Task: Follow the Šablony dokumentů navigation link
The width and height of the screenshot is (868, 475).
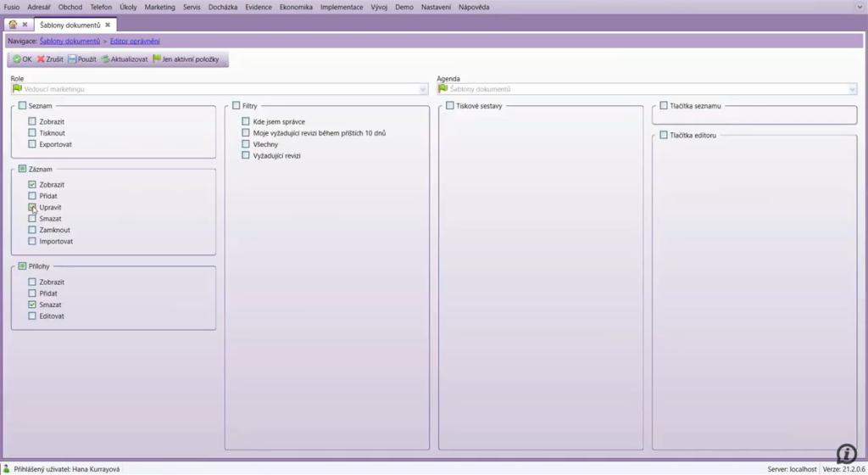Action: click(70, 41)
